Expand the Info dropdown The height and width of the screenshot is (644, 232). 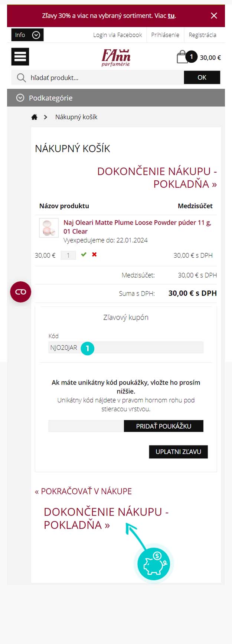pyautogui.click(x=27, y=35)
